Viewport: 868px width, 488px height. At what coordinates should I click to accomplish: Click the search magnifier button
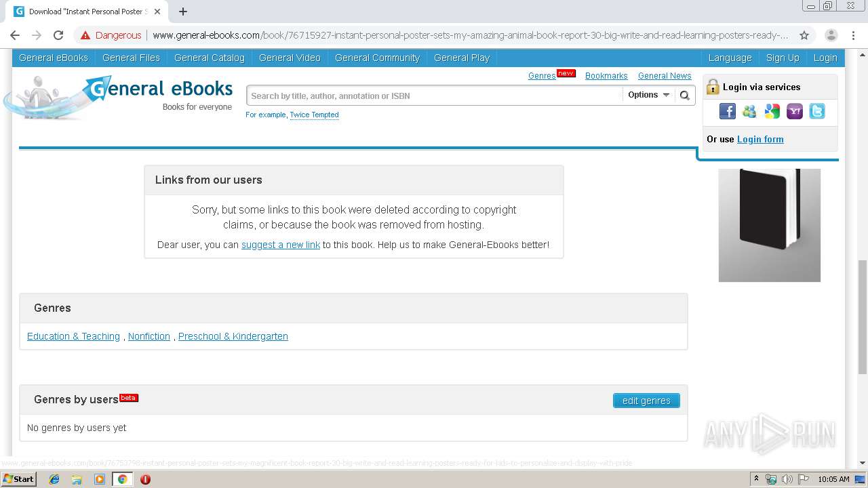coord(685,96)
